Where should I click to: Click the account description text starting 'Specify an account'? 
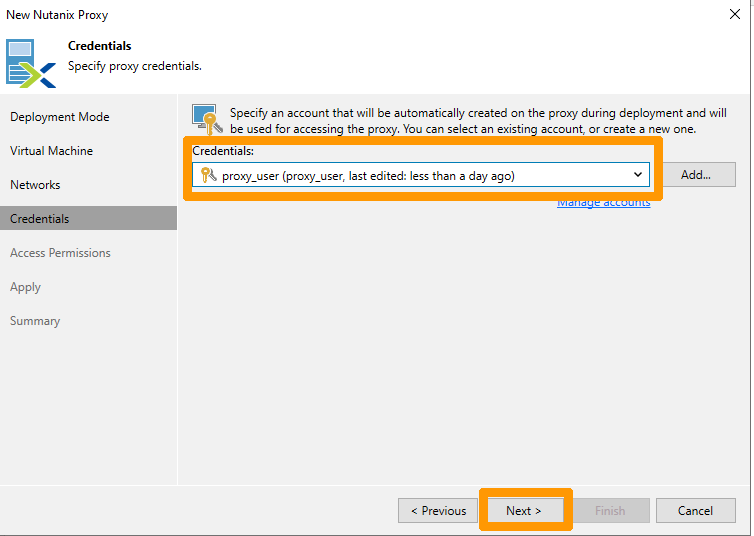478,121
